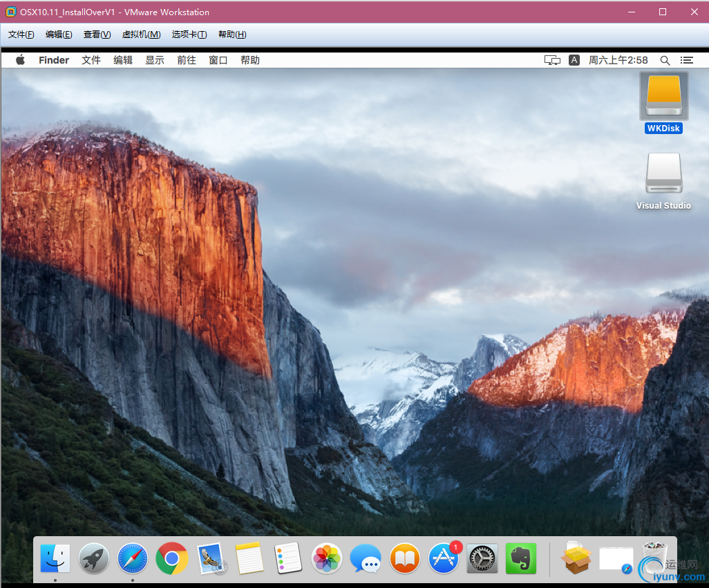The image size is (709, 588).
Task: Select the WKDisk drive on desktop
Action: [x=664, y=102]
